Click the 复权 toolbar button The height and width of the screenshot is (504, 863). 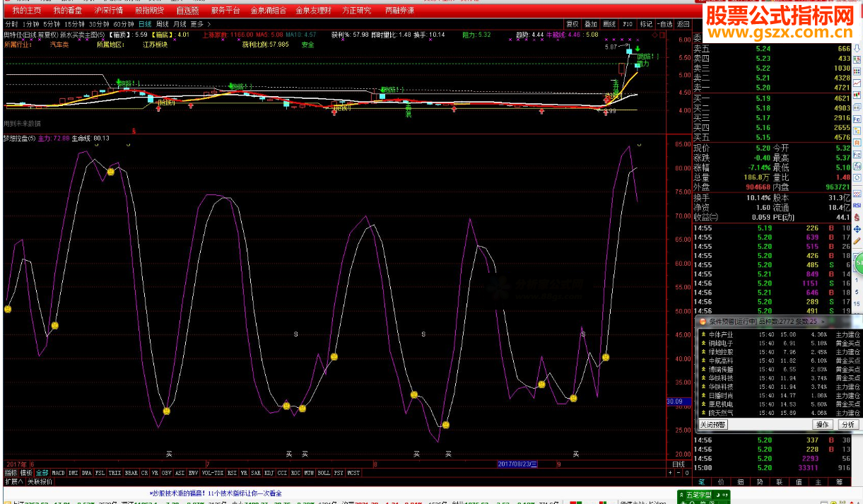point(573,24)
